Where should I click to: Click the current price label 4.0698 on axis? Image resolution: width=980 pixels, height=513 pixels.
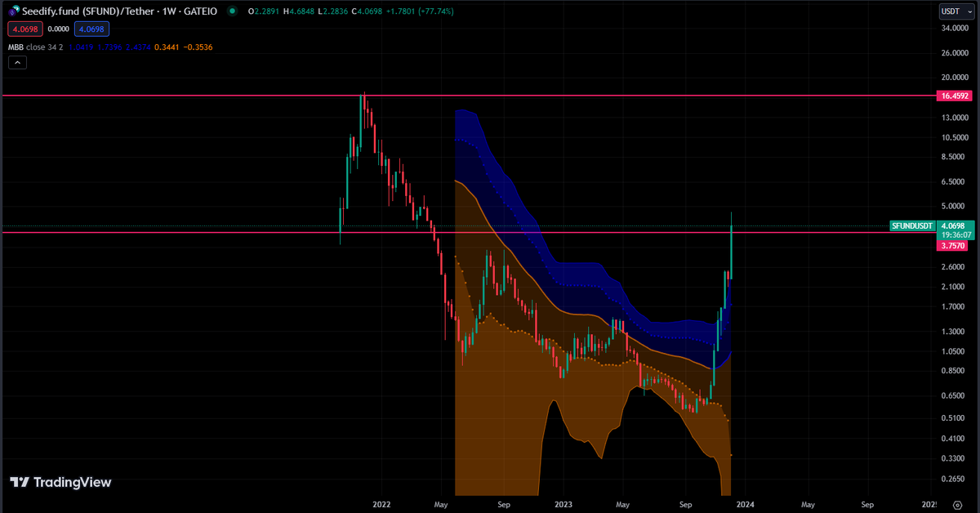pos(953,225)
